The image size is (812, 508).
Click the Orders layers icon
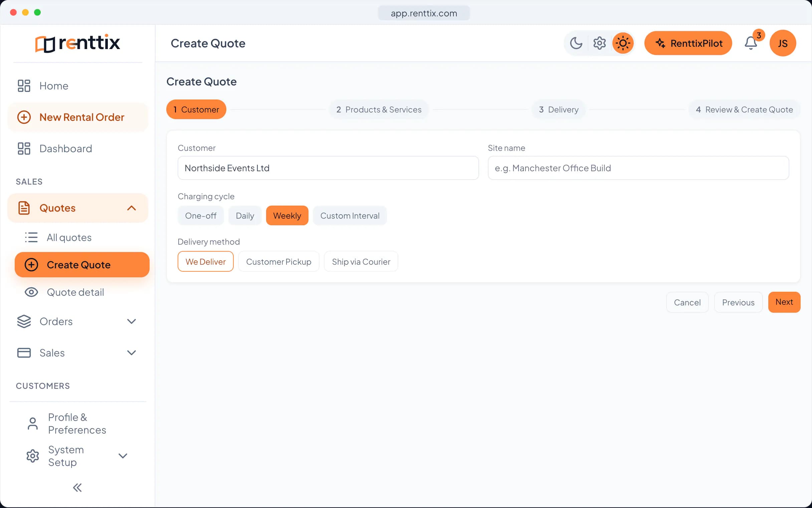point(24,321)
